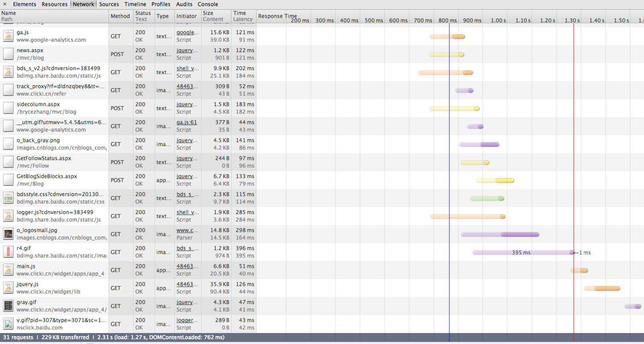Image resolution: width=644 pixels, height=344 pixels.
Task: Click the r4.gif file icon
Action: click(x=8, y=252)
